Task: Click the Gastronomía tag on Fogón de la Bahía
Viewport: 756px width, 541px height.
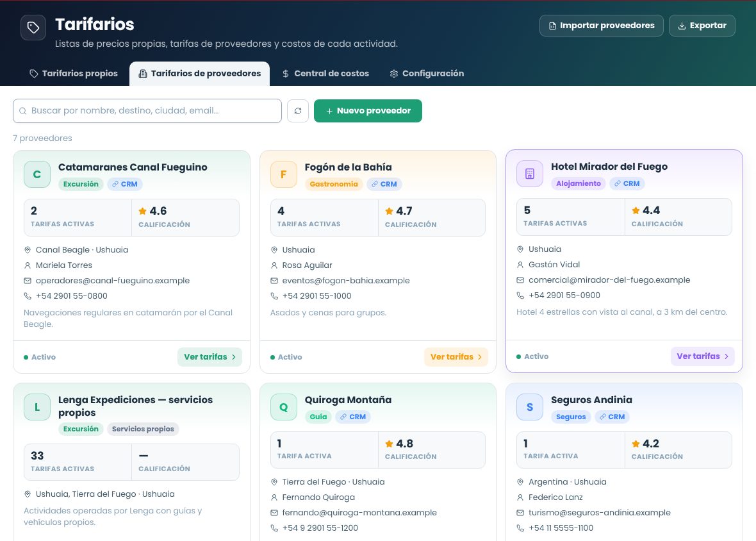Action: (334, 184)
